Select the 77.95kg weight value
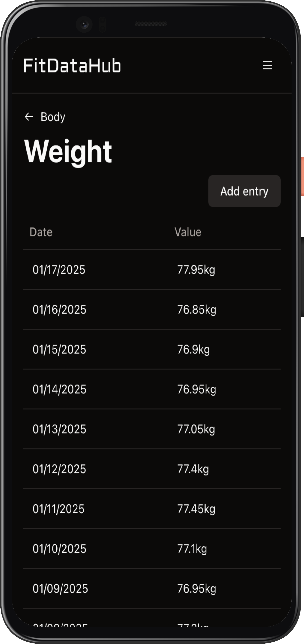 pos(196,270)
